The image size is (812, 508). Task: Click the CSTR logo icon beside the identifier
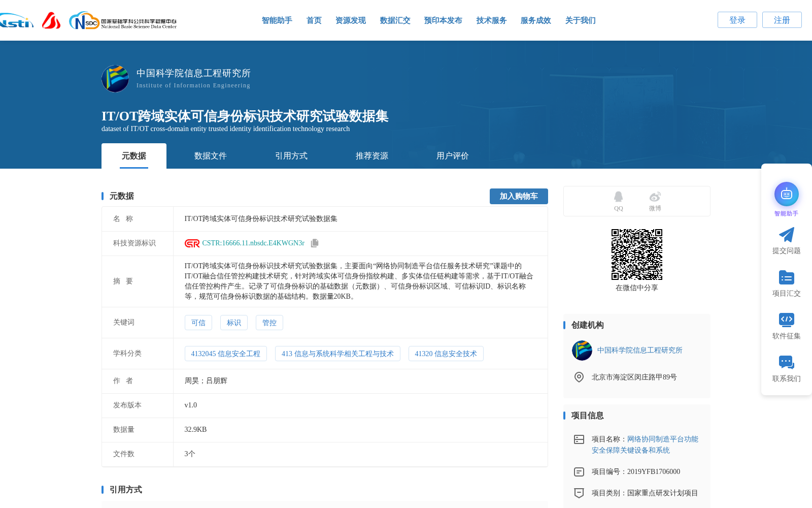[192, 243]
